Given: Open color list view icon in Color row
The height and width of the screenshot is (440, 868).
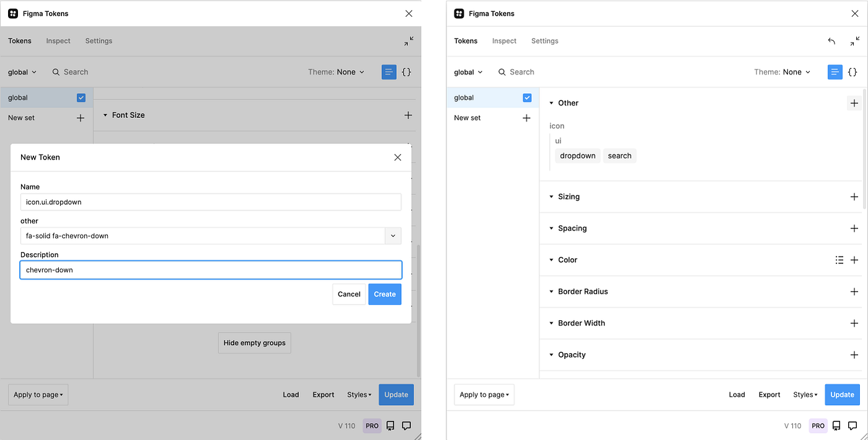Looking at the screenshot, I should pos(839,260).
